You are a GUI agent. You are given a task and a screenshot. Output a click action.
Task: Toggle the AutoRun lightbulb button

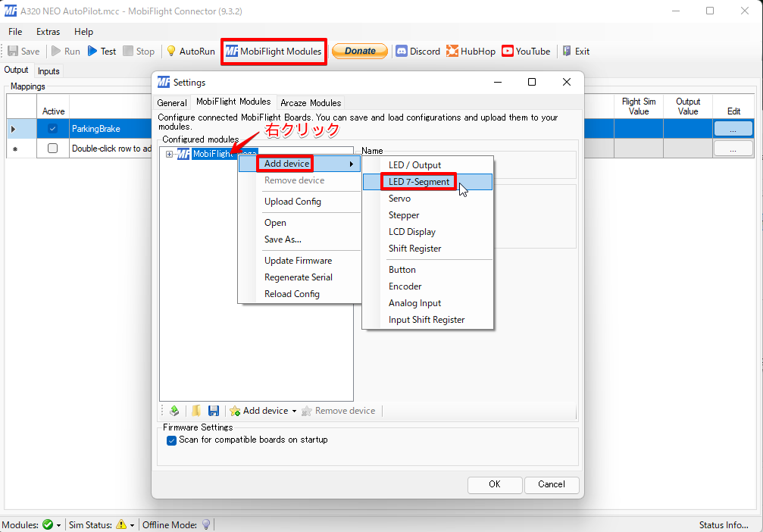[x=191, y=51]
